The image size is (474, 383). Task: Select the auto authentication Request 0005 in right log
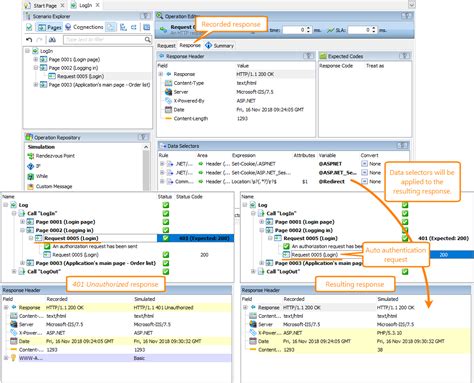coord(315,255)
